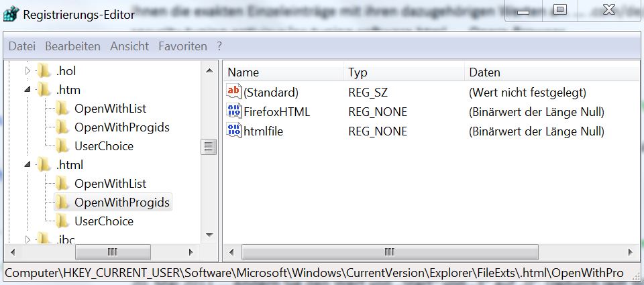Click the .htm key folder icon
The image size is (644, 285).
pyautogui.click(x=45, y=90)
